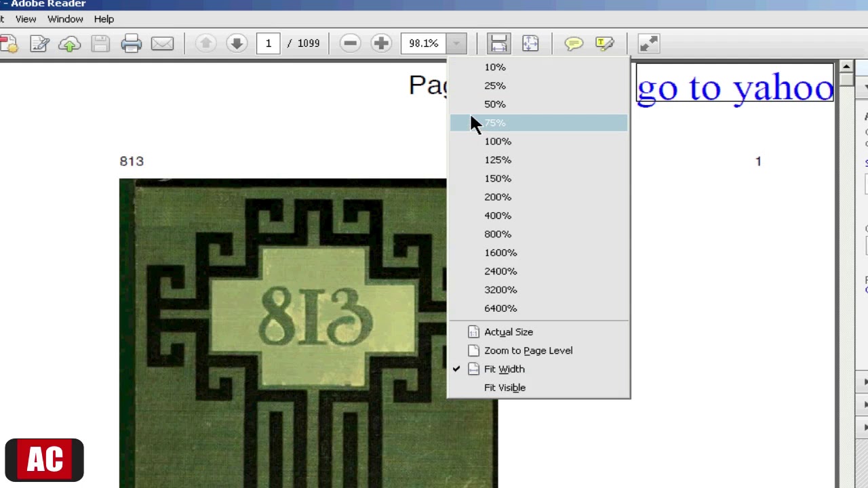Switch to full screen read mode
Image resolution: width=868 pixels, height=488 pixels.
point(649,43)
